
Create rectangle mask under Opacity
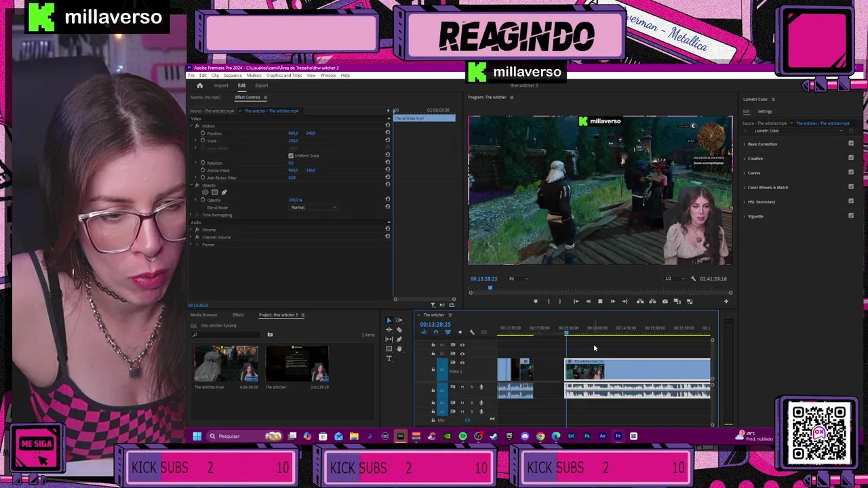[215, 192]
